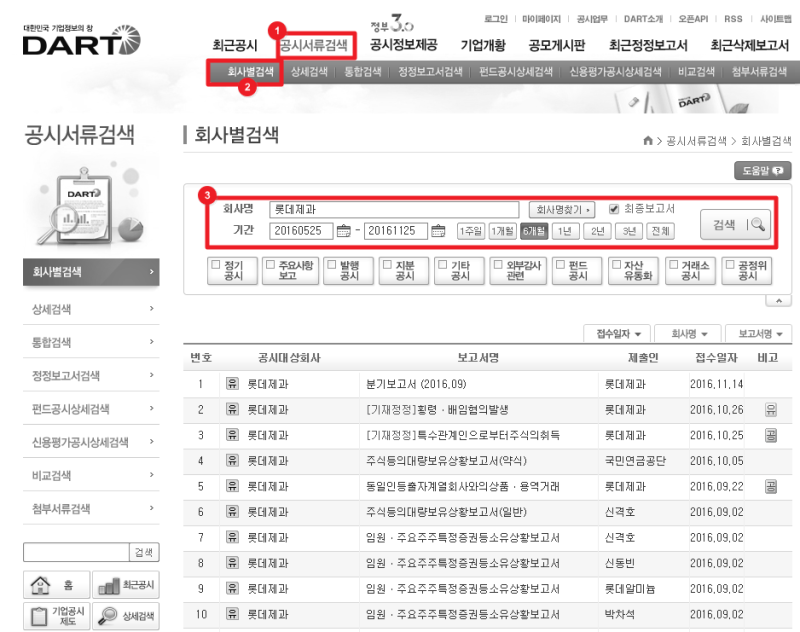This screenshot has width=800, height=632.
Task: Click the 유 market icon in row 2
Action: pos(232,409)
